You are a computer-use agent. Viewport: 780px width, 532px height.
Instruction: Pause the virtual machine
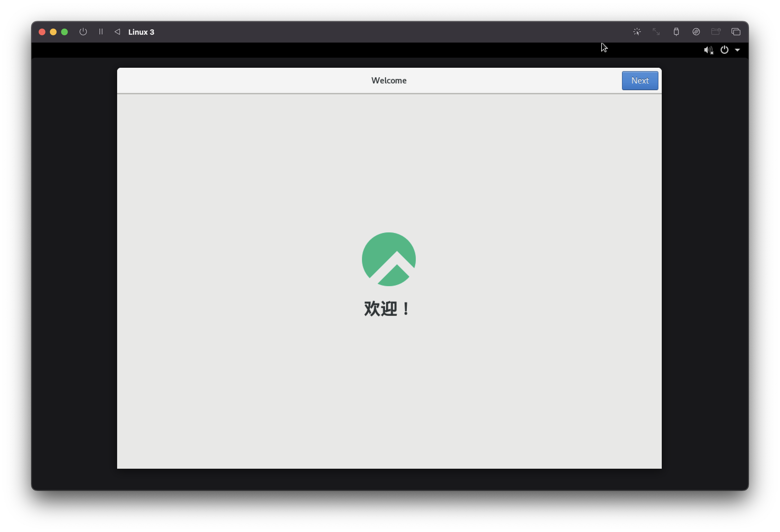[101, 32]
